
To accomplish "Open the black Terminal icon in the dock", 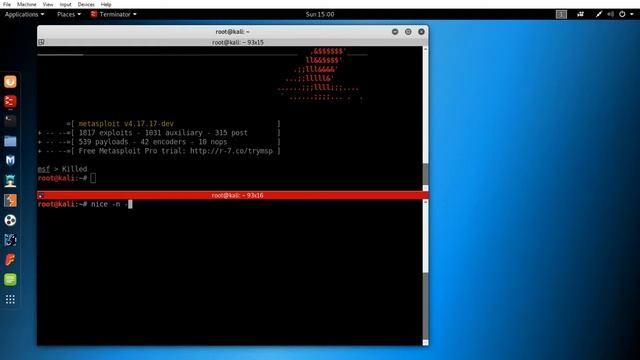I will click(10, 121).
